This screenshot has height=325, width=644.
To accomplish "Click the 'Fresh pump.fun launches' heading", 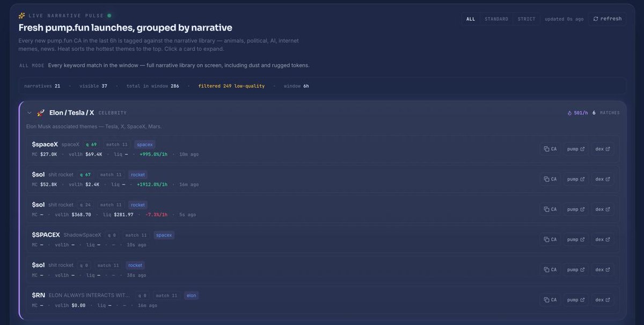I will click(x=126, y=27).
